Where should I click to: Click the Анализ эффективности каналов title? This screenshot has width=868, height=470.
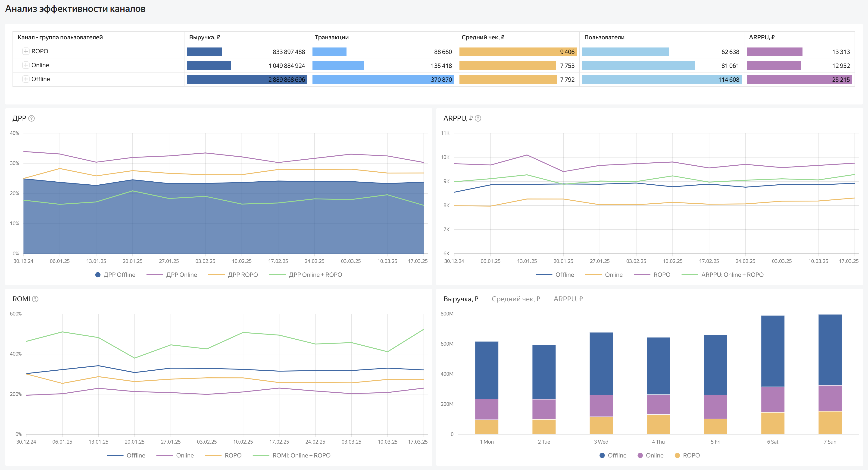pyautogui.click(x=75, y=9)
